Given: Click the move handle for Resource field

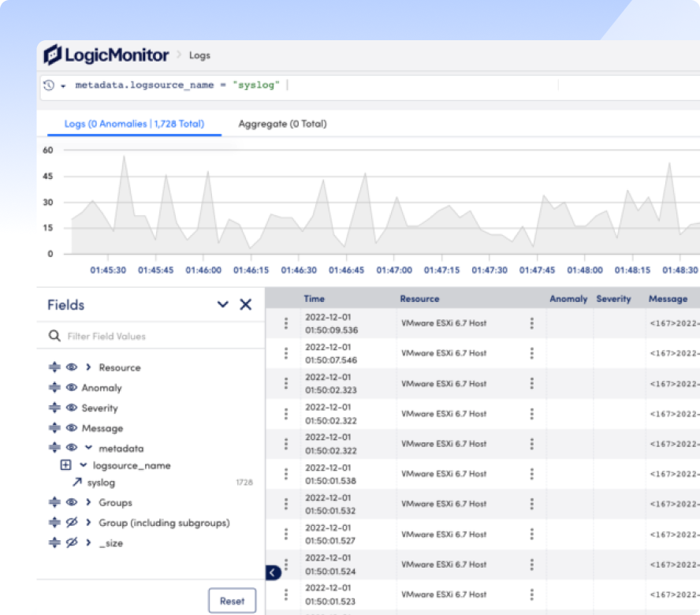Looking at the screenshot, I should (54, 367).
